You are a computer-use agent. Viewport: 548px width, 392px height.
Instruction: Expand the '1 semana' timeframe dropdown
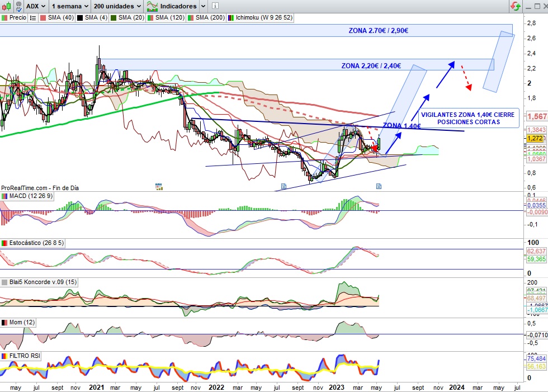click(x=70, y=6)
